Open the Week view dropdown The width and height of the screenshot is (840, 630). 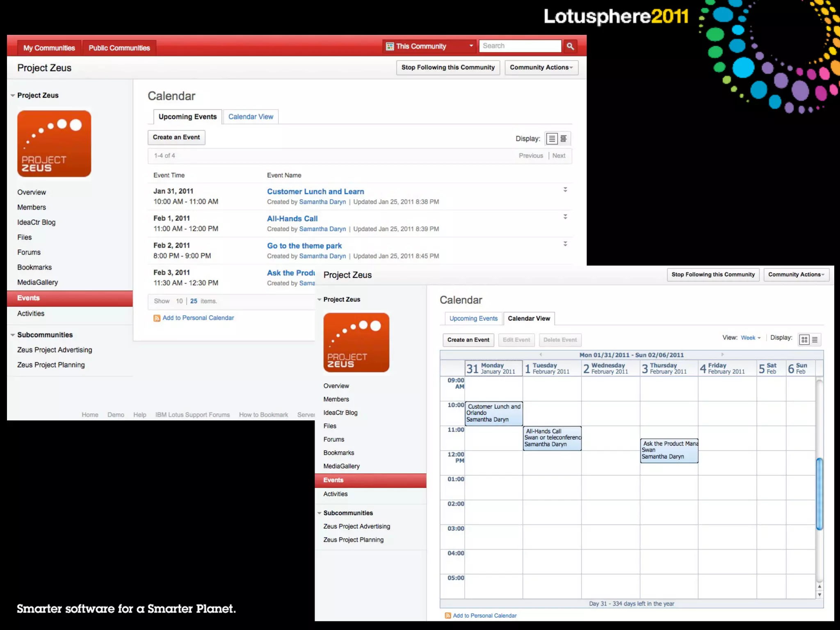(751, 338)
